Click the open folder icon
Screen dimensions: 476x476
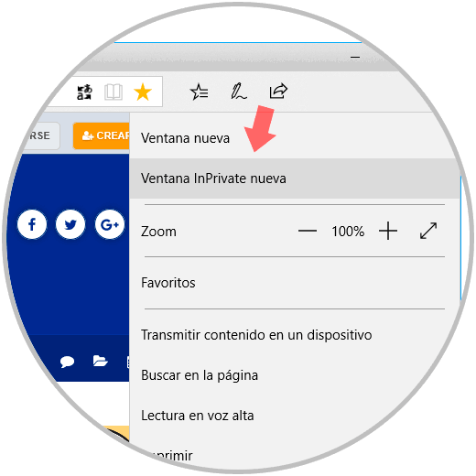point(101,361)
